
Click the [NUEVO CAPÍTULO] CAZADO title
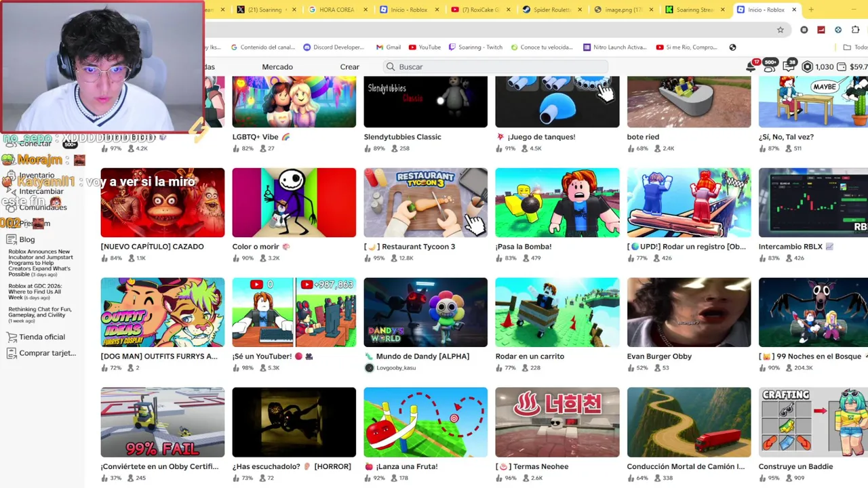point(152,247)
